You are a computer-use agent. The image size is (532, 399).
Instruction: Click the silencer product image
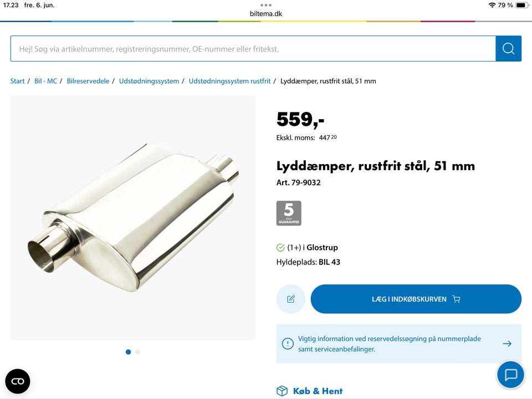coord(133,217)
